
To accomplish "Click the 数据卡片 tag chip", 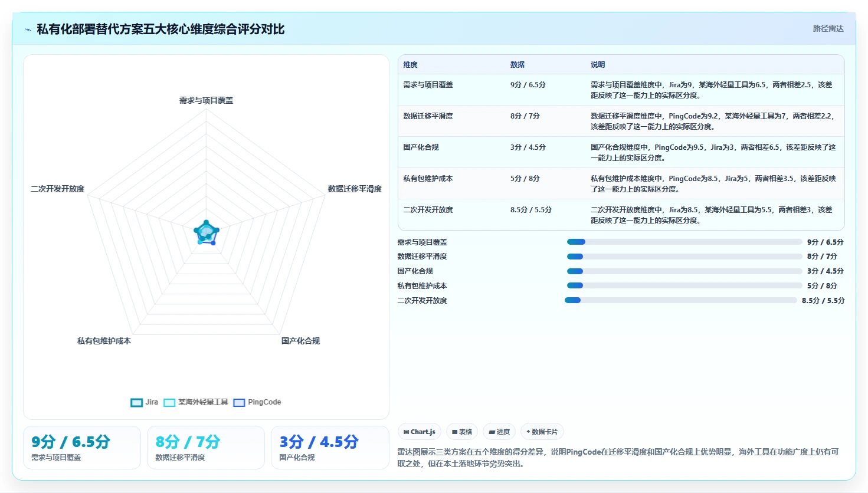I will tap(542, 432).
